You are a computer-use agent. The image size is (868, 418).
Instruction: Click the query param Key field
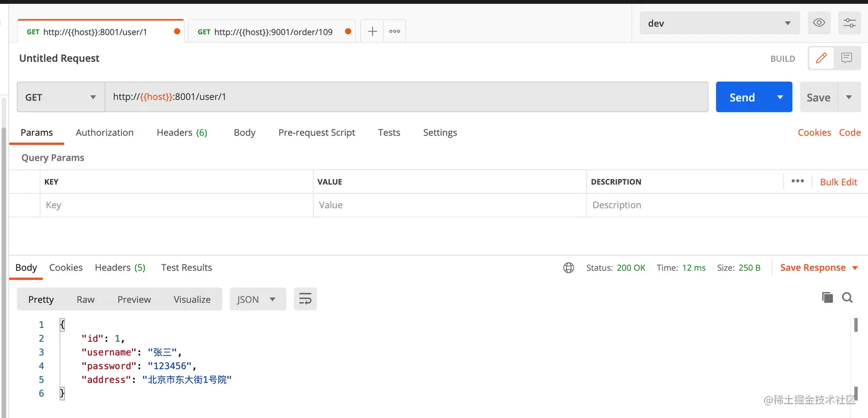point(176,205)
